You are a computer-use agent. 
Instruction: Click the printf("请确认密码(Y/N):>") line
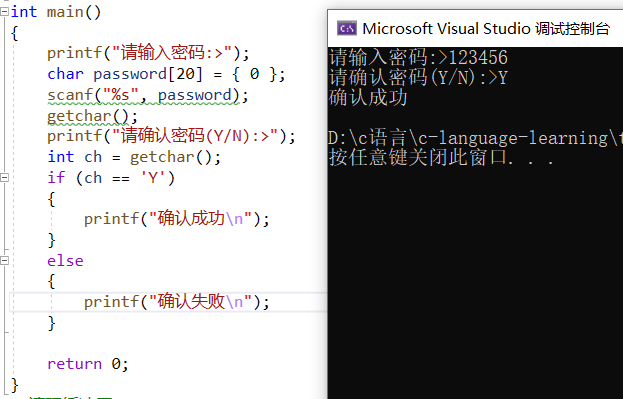pos(171,136)
